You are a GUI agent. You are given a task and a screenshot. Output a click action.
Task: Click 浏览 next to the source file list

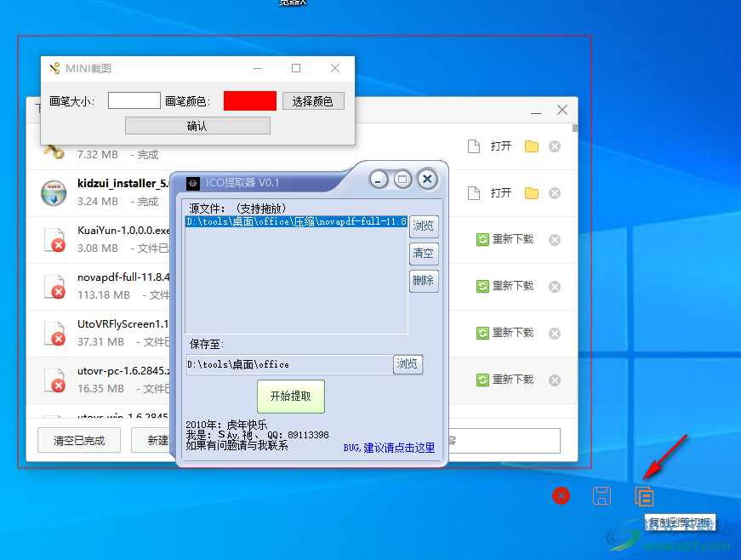coord(423,226)
